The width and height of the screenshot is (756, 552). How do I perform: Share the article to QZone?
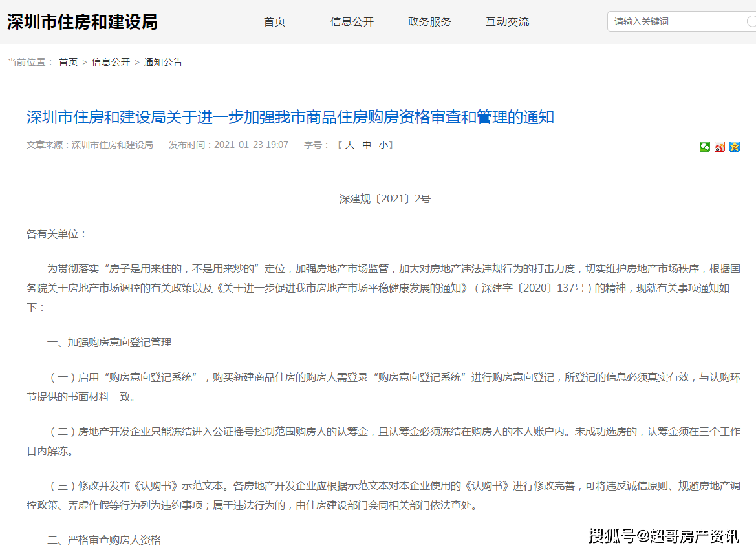point(735,147)
